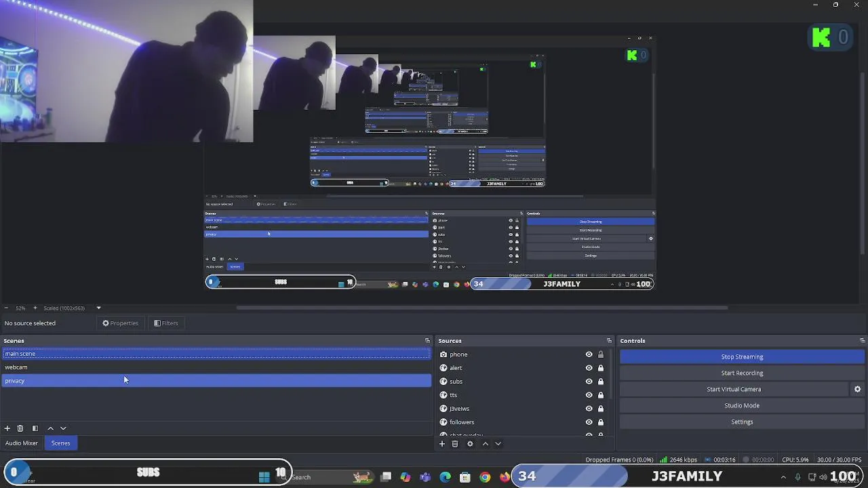This screenshot has height=488, width=868.
Task: Click 30.00 / 30.00 FPS status
Action: coord(839,460)
